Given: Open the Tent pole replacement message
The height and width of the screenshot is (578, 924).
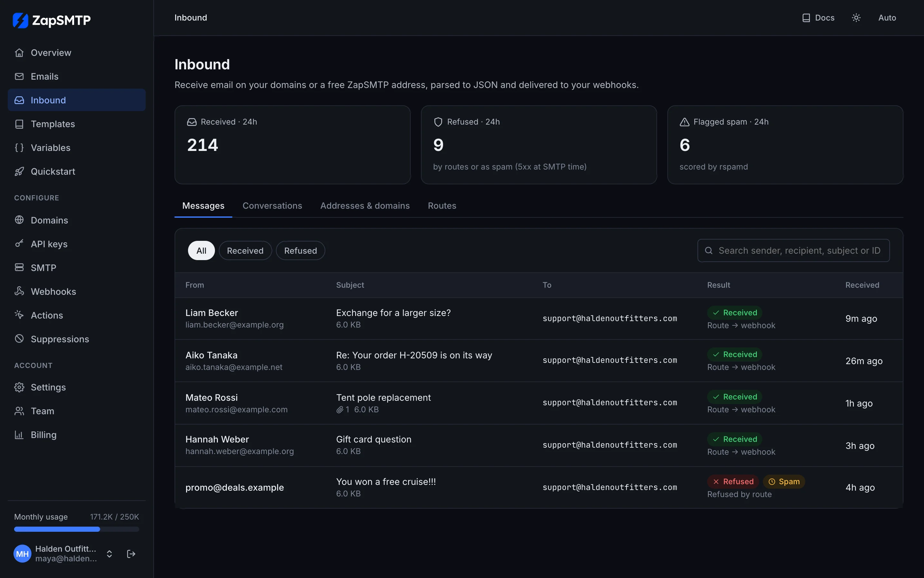Looking at the screenshot, I should click(539, 403).
